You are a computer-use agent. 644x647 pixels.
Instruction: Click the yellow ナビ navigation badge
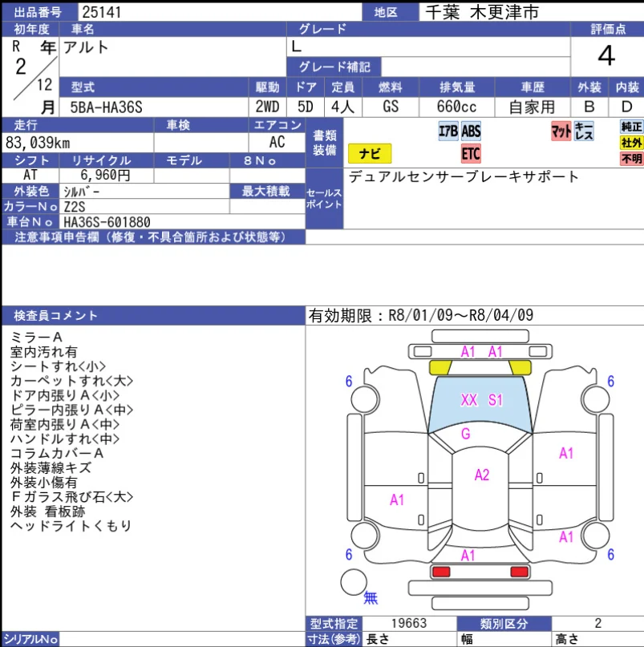click(370, 153)
